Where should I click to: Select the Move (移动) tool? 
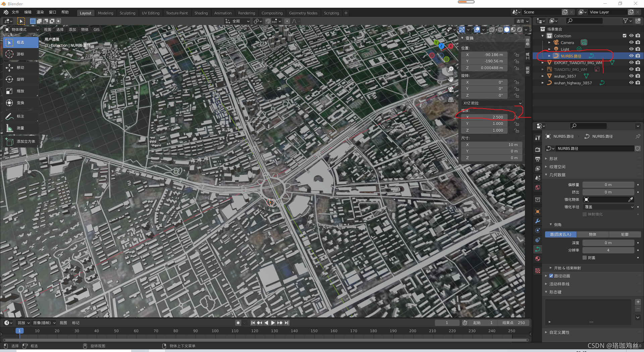21,68
